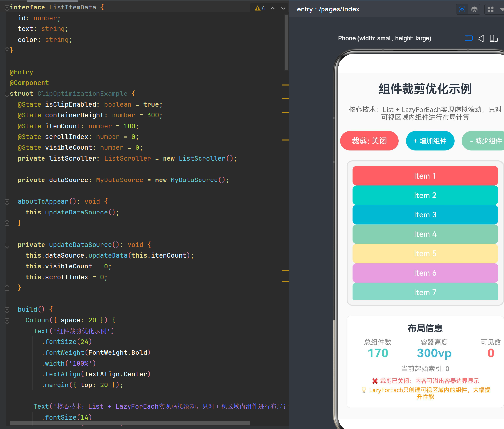Screen dimensions: 504x429
Task: Toggle the red 裁剪: 关闭 clip button
Action: (369, 141)
